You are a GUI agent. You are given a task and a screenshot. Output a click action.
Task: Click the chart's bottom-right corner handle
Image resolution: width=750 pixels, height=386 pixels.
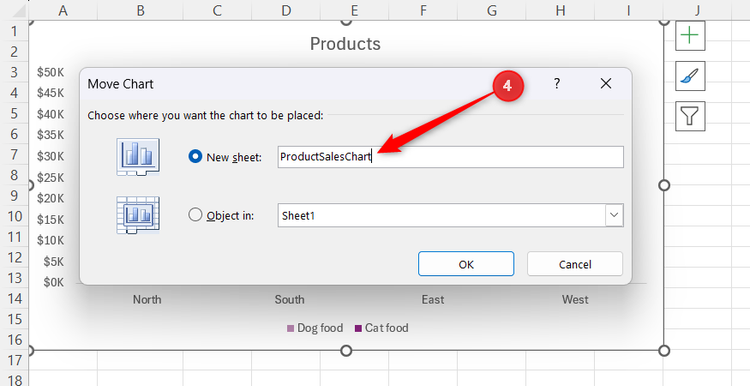[x=664, y=351]
